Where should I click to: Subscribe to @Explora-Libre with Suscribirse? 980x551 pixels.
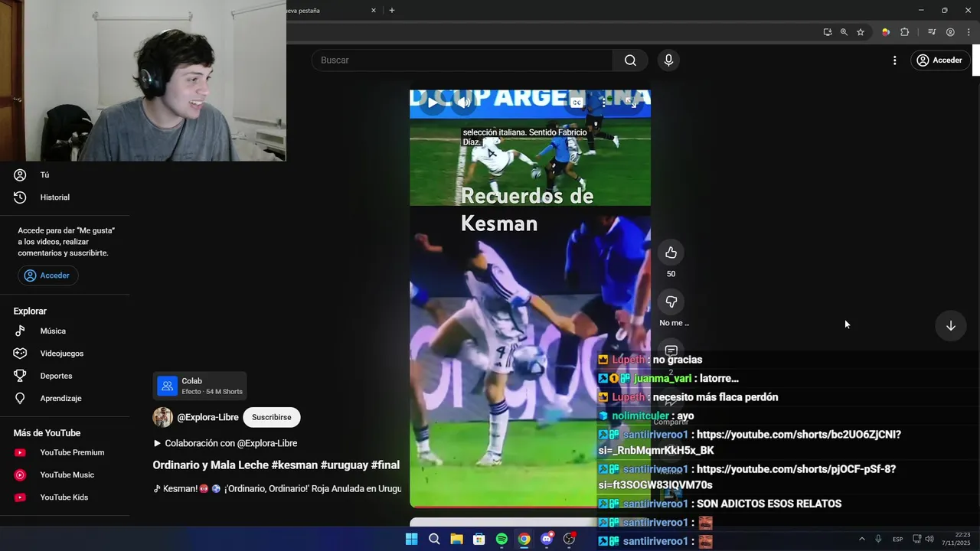[272, 417]
